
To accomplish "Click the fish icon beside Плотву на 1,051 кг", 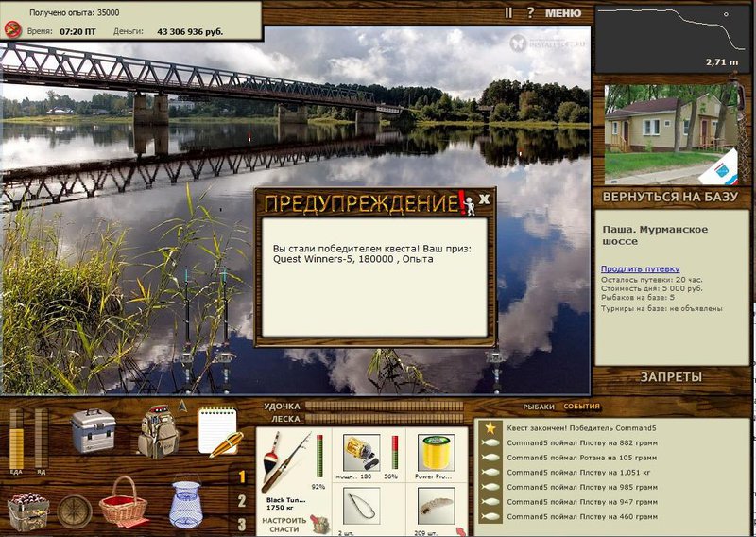I will coord(490,473).
